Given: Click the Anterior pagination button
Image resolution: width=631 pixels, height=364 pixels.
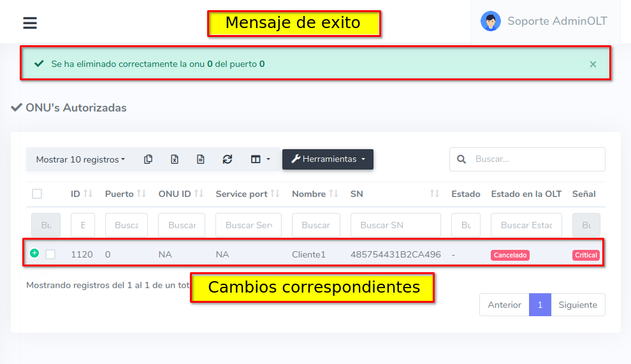Looking at the screenshot, I should pyautogui.click(x=504, y=305).
